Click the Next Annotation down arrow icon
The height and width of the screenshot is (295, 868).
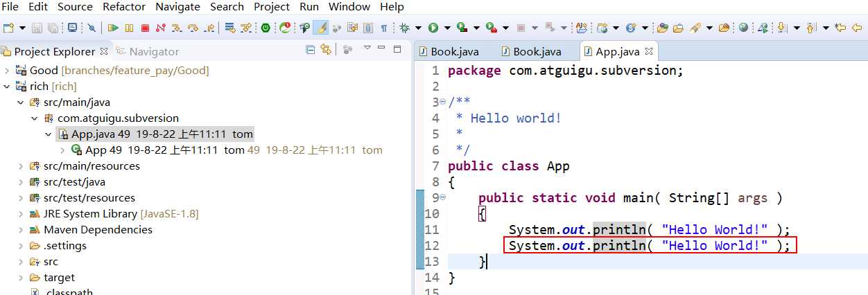[781, 28]
